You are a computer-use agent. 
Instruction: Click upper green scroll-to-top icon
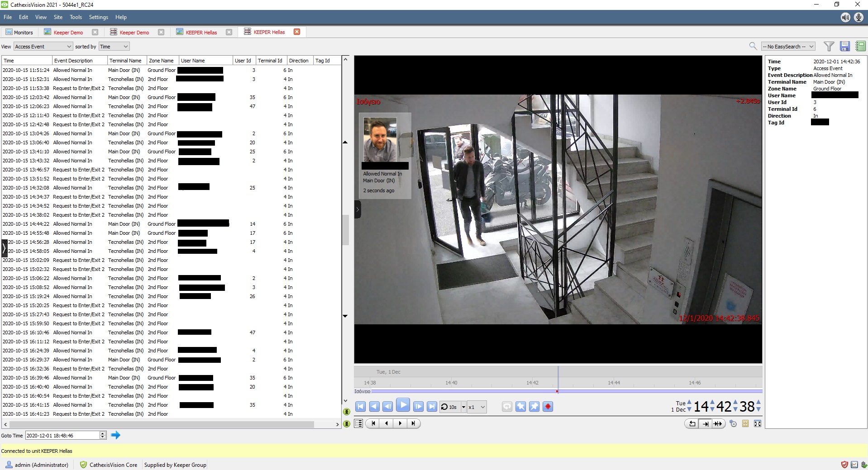pos(347,412)
